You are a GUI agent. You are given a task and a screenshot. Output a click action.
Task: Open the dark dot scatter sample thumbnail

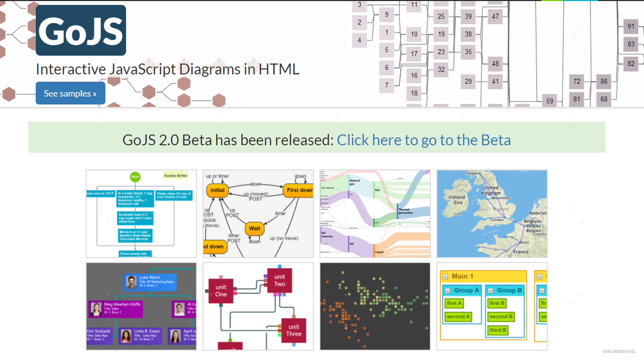tap(375, 306)
